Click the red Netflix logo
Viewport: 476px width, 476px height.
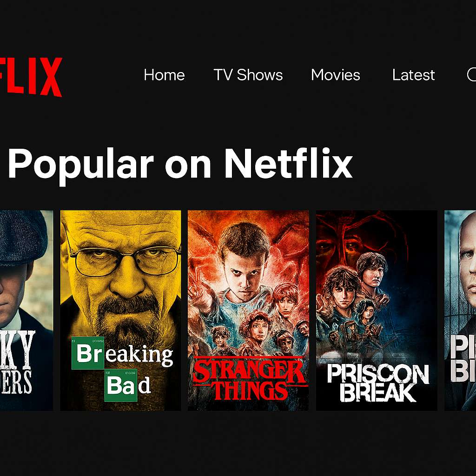(x=31, y=77)
